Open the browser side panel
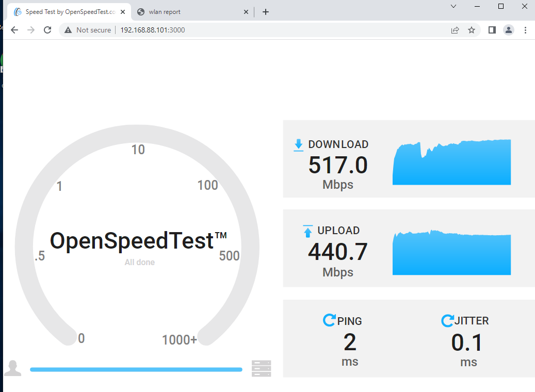Image resolution: width=535 pixels, height=392 pixels. [x=492, y=30]
